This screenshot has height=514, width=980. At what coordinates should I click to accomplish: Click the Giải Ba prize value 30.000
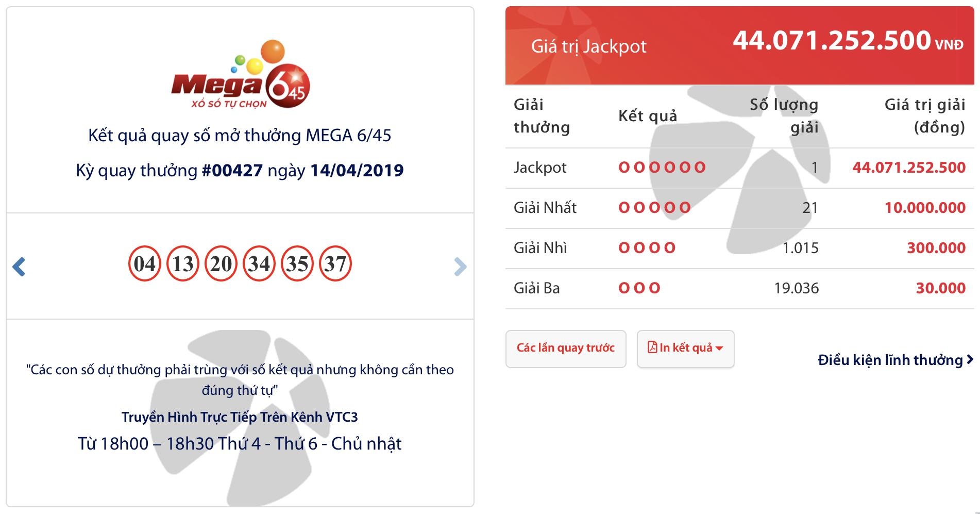(940, 288)
